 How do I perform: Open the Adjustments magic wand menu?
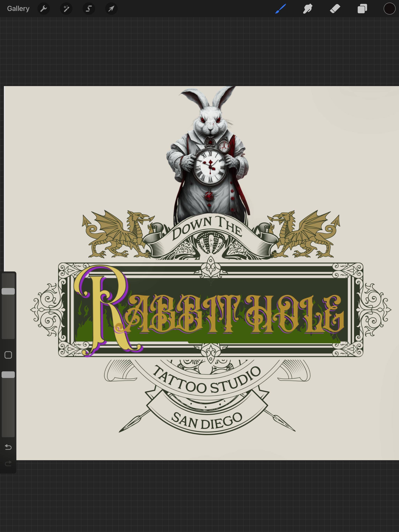tap(66, 9)
